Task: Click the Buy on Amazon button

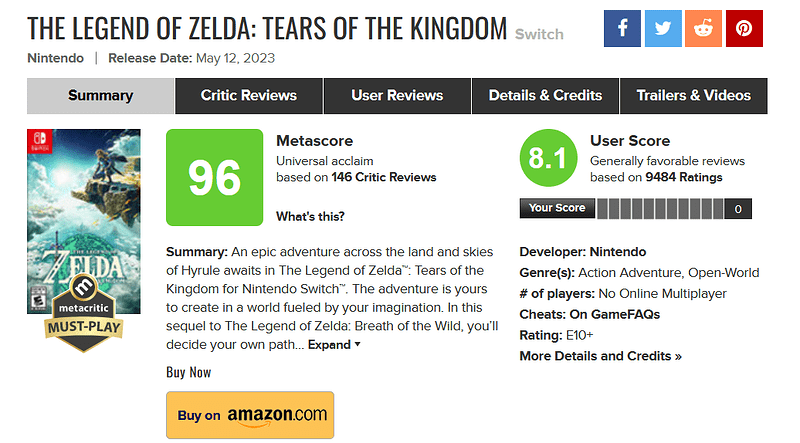Action: [x=250, y=415]
